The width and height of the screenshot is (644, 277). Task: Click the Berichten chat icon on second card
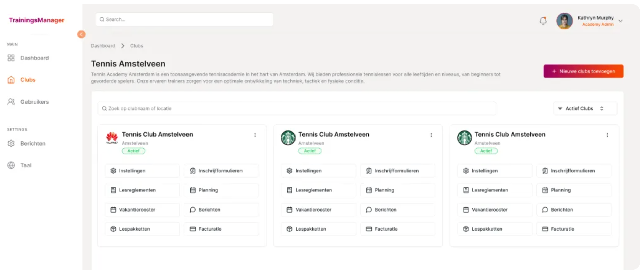pyautogui.click(x=369, y=210)
